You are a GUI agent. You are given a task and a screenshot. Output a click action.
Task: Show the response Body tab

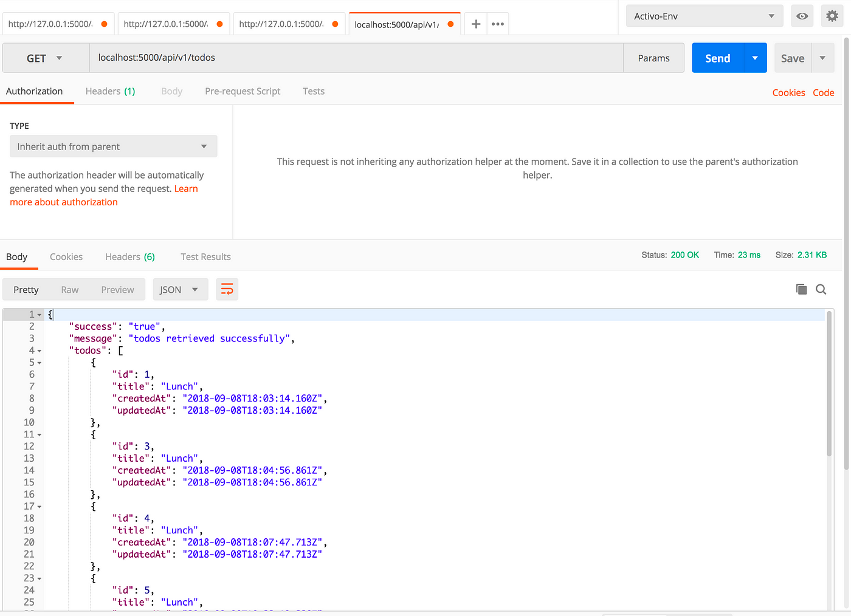[x=17, y=256]
